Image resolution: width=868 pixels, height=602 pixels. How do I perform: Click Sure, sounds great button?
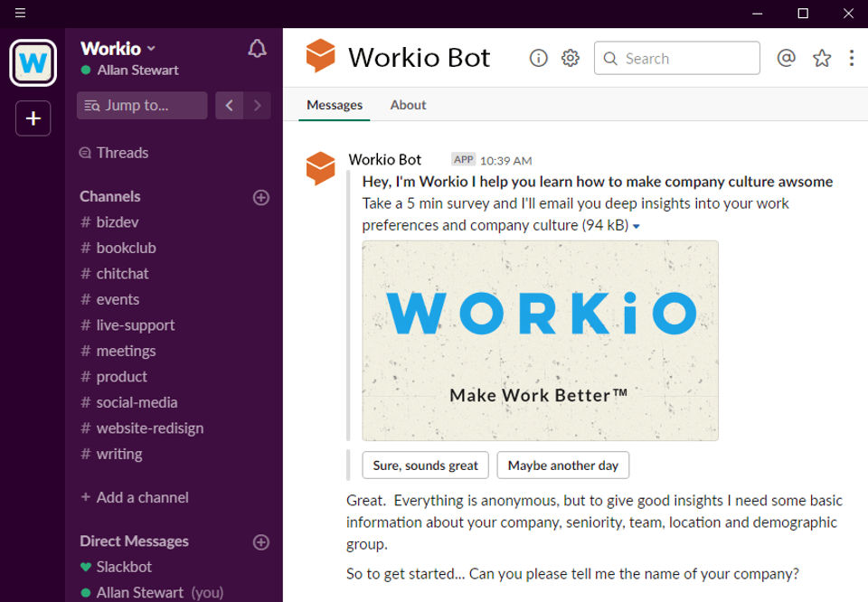425,466
